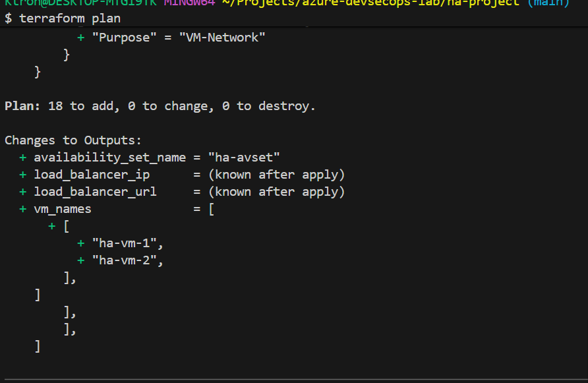Click the "(main)" git branch indicator

(548, 3)
